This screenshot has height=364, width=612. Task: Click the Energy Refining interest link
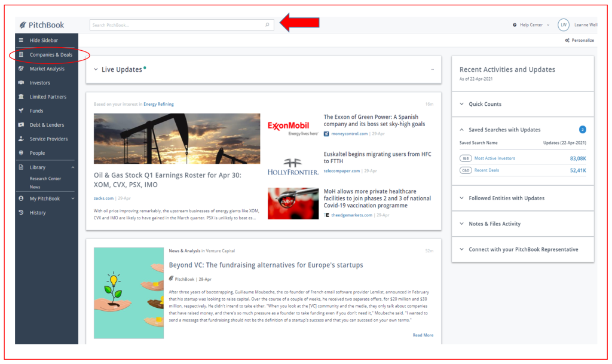tap(158, 104)
